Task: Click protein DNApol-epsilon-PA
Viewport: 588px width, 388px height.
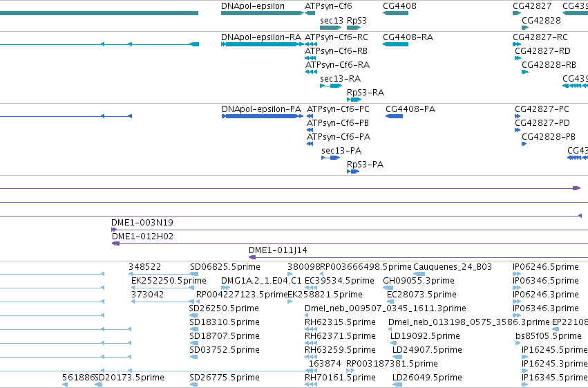Action: (261, 109)
